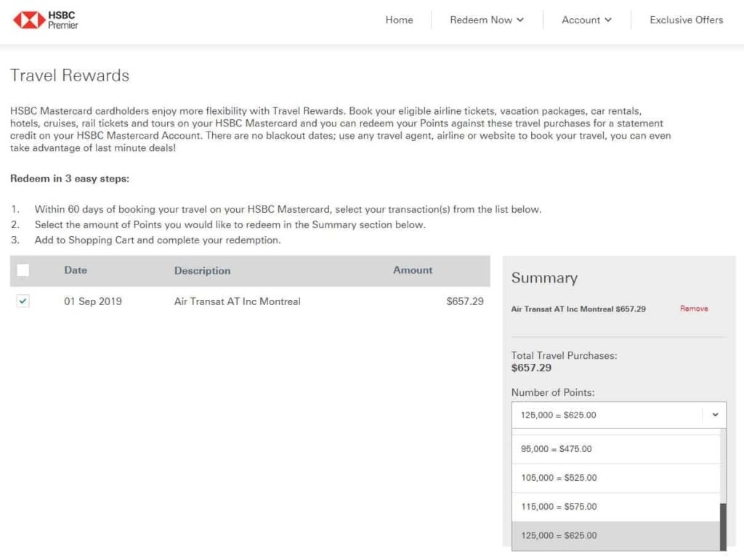Click the dropdown list scrollbar thumb

(x=722, y=526)
